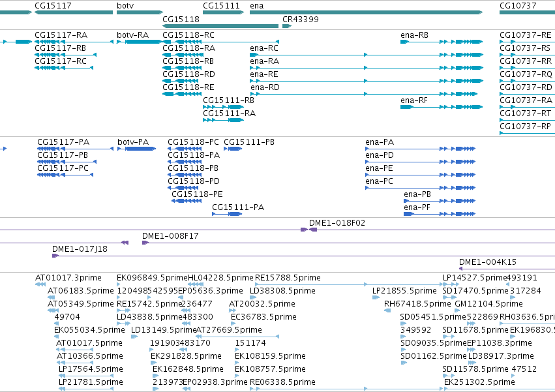This screenshot has width=555, height=392.
Task: Select the ena gene label
Action: tap(256, 6)
